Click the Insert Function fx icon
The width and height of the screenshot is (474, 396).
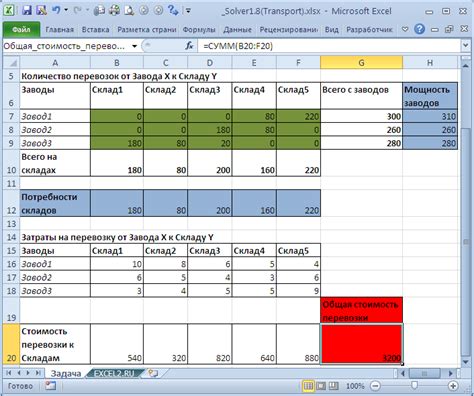189,46
